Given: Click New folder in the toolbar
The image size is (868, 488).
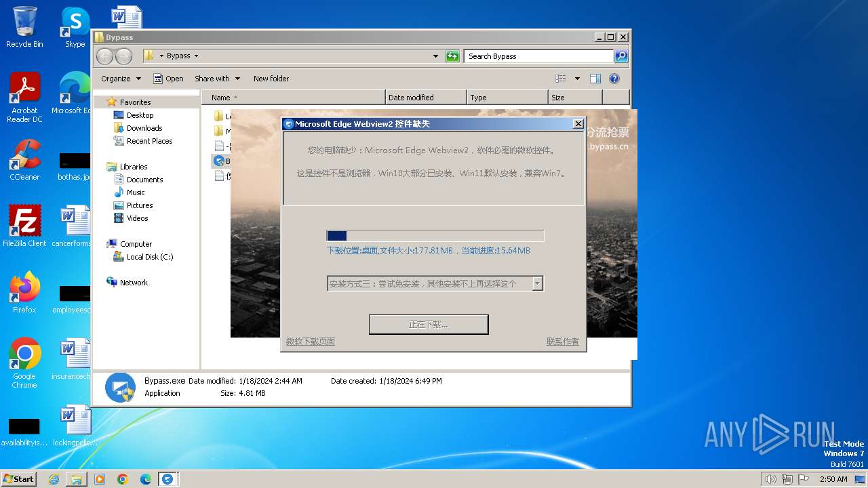Looking at the screenshot, I should pyautogui.click(x=271, y=79).
